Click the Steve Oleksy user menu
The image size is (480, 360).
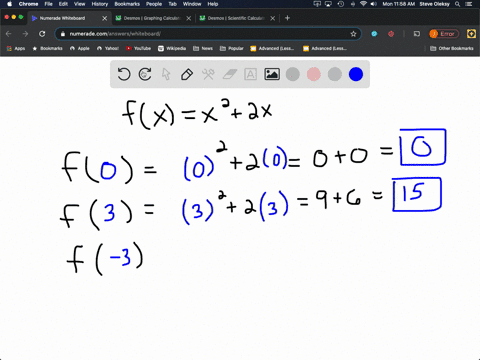click(434, 4)
